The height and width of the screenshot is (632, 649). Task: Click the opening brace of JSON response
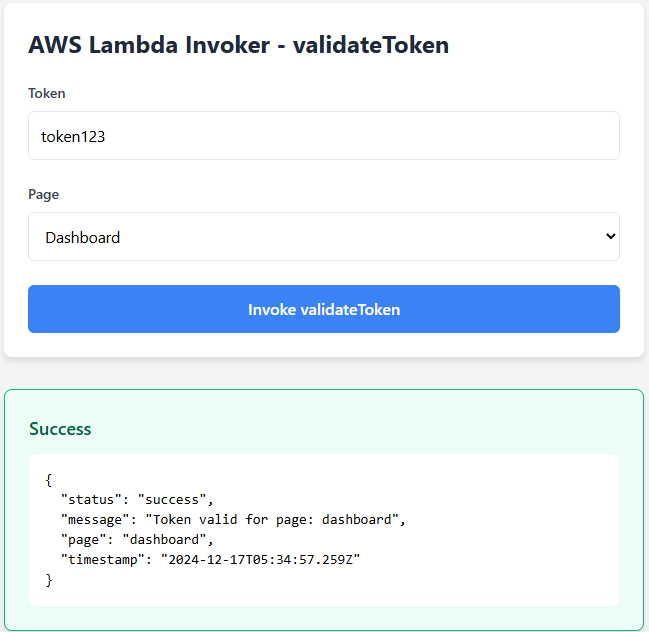click(49, 479)
